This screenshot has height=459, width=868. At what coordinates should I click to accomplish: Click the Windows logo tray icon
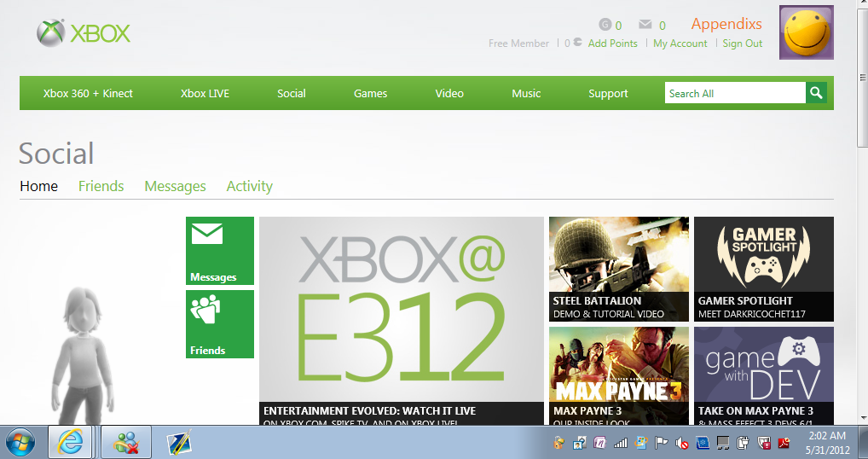(641, 443)
